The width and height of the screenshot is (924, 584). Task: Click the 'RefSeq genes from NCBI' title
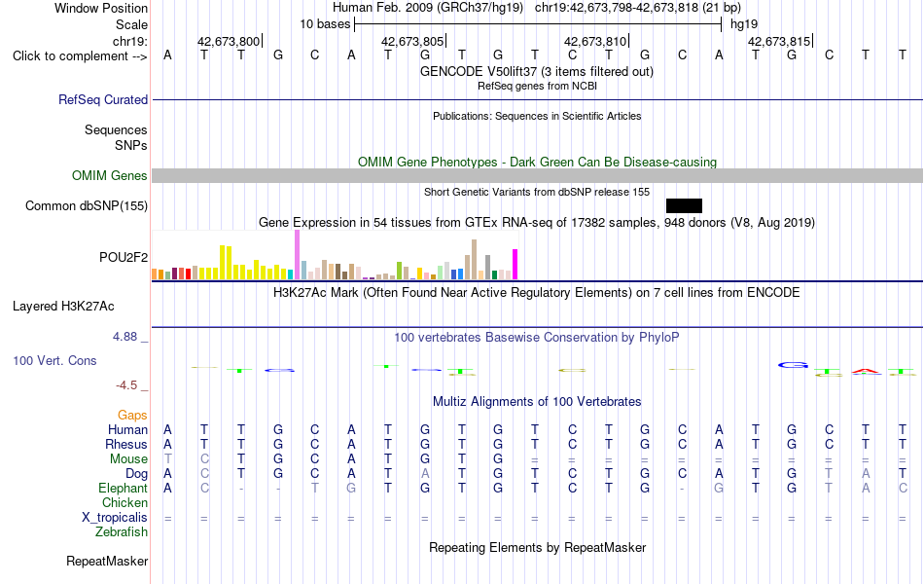point(538,86)
